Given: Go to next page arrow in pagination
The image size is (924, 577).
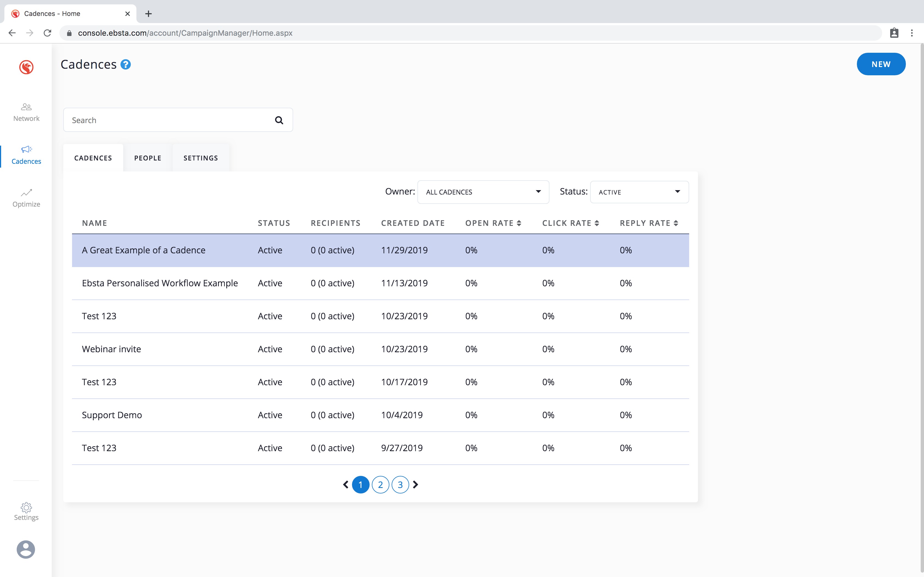Looking at the screenshot, I should click(416, 485).
